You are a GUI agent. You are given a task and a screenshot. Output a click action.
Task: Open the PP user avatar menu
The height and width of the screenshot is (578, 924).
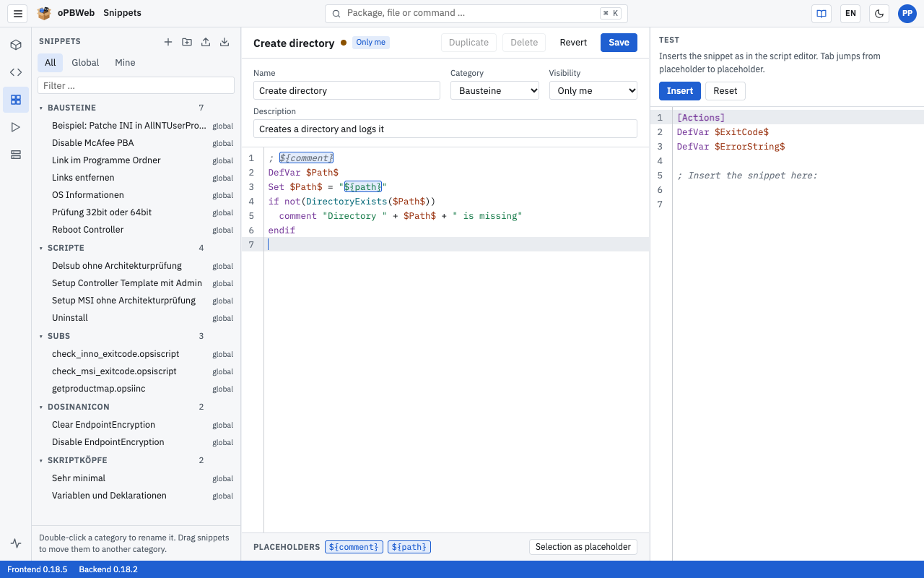(x=907, y=13)
